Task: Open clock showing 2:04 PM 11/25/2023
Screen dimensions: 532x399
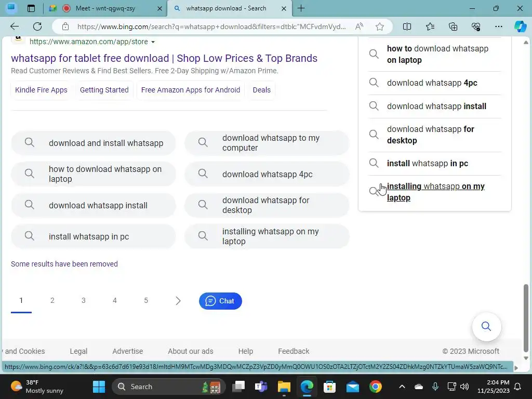Action: [x=494, y=387]
